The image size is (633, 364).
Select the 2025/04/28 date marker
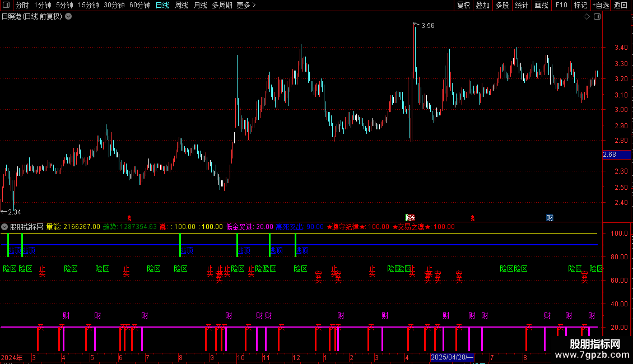point(452,357)
